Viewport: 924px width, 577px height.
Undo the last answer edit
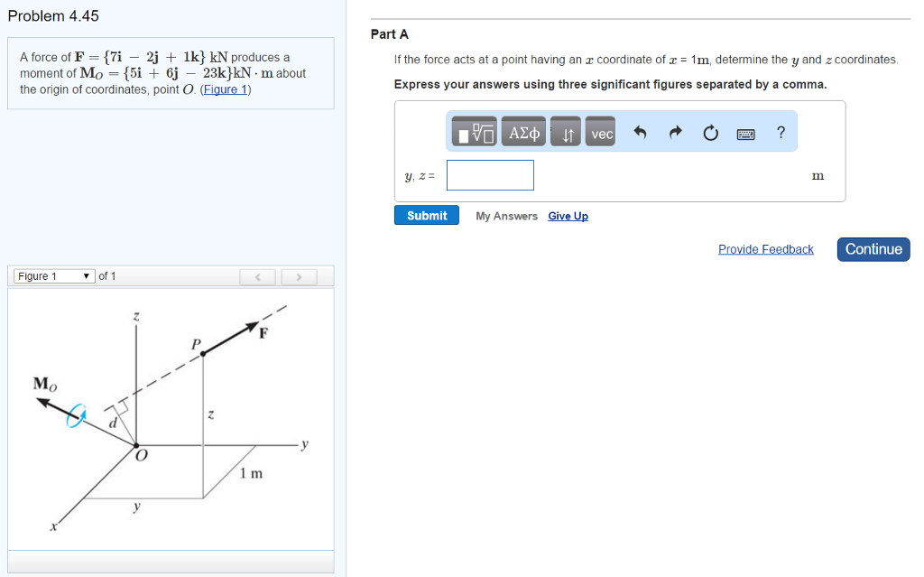click(x=641, y=132)
